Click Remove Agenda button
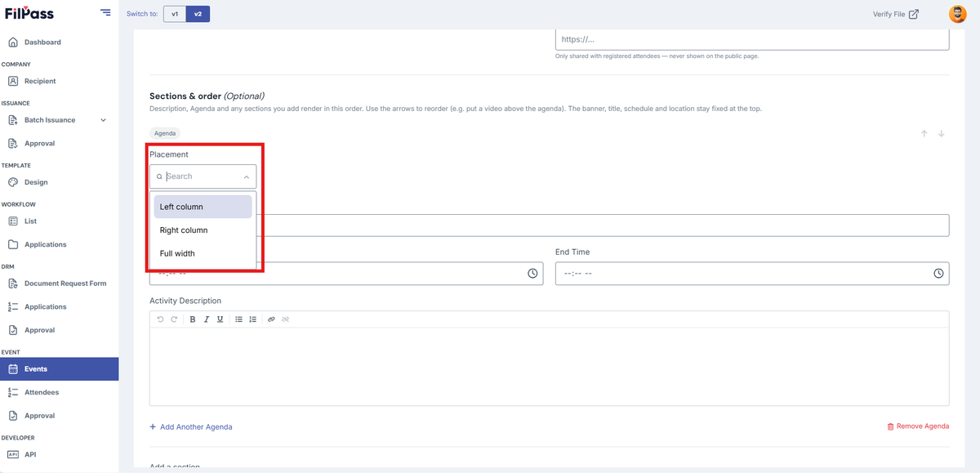The width and height of the screenshot is (980, 473). (x=918, y=426)
